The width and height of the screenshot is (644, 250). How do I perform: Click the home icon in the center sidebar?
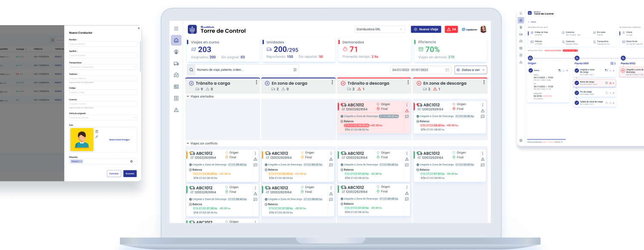pos(176,40)
